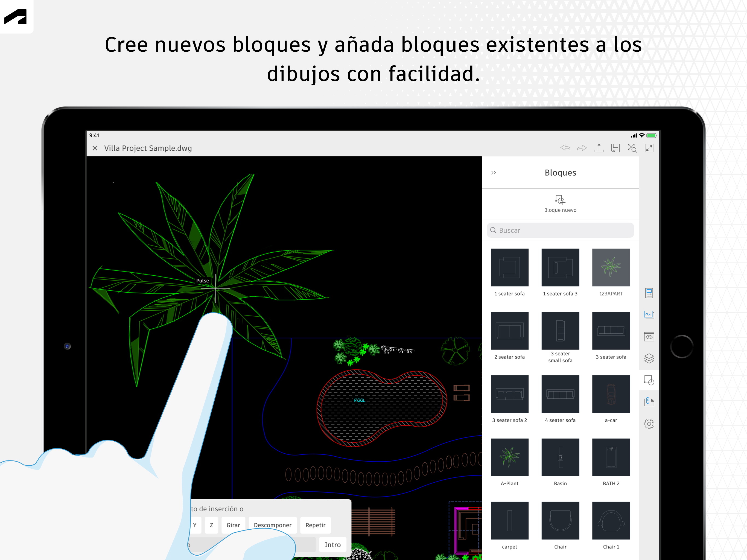This screenshot has height=560, width=747.
Task: Click the undo arrow icon
Action: (x=565, y=148)
